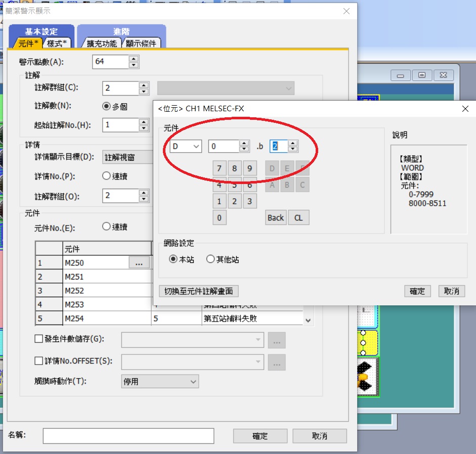Viewport: 476px width, 454px height.
Task: Enable the 詳情No.OFFSET checkbox
Action: [x=39, y=361]
